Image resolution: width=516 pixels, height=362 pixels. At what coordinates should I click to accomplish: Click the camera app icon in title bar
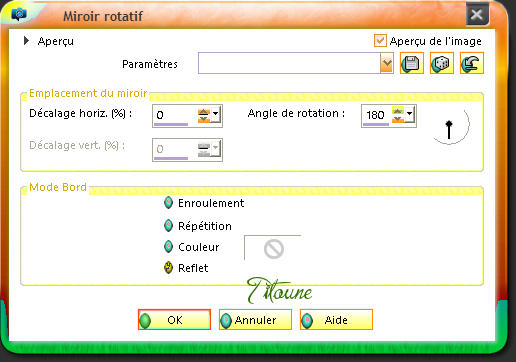(19, 14)
